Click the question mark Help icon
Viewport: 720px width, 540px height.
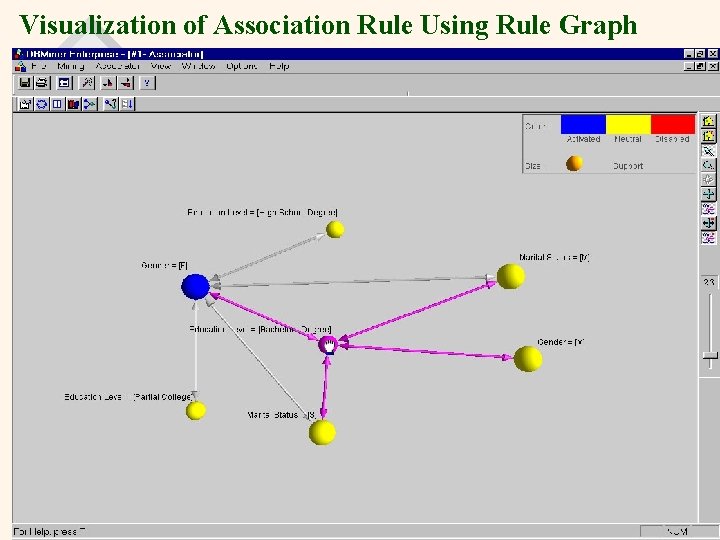[147, 83]
